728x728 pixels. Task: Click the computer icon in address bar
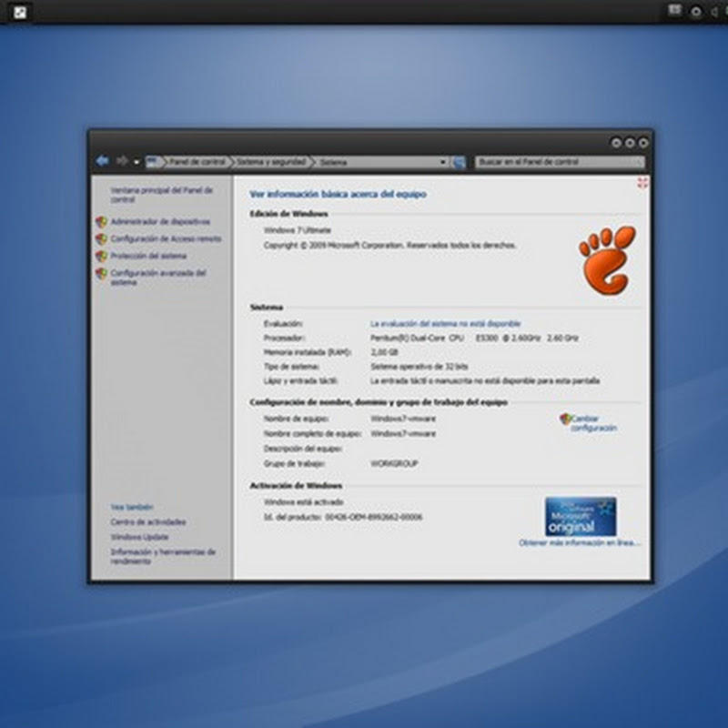pos(152,161)
